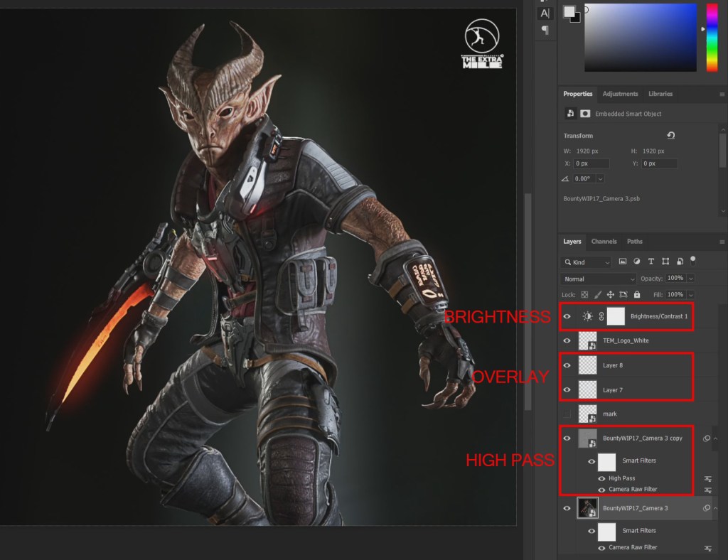Lock artboard auto-nesting
Screen dimensions: 728x560
click(x=623, y=295)
